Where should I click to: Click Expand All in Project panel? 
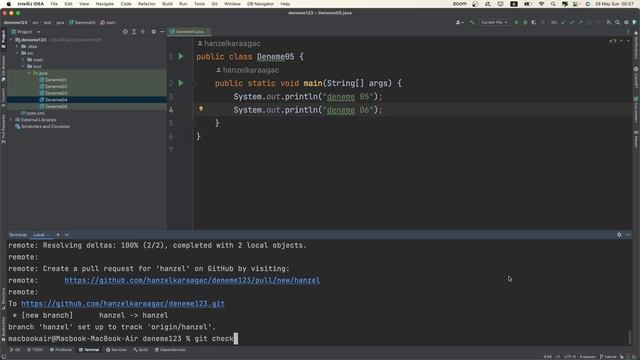pyautogui.click(x=134, y=32)
